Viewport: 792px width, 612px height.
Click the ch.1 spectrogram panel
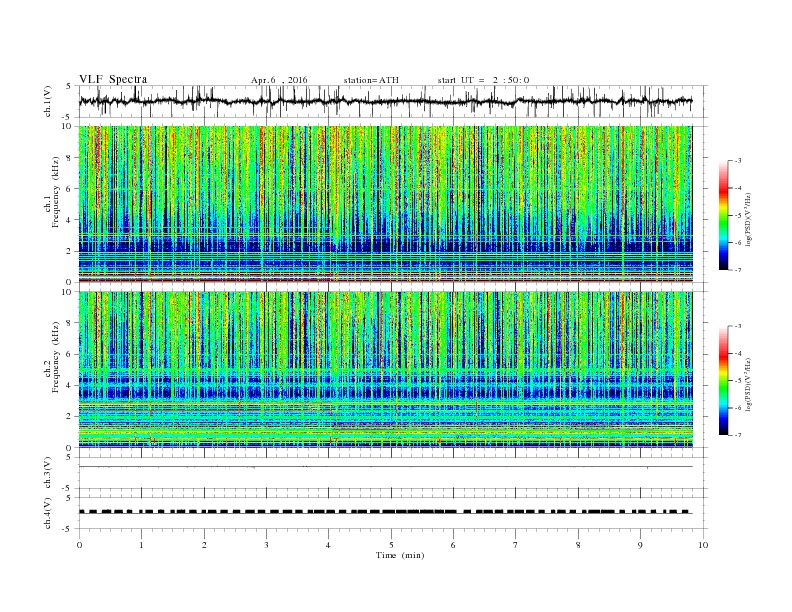(x=386, y=204)
